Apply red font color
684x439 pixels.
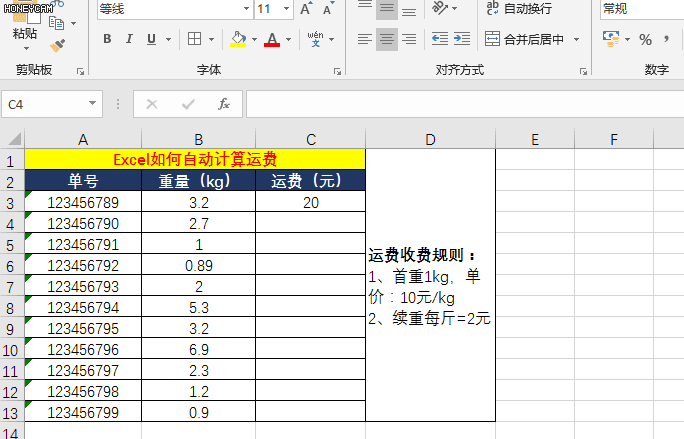point(272,39)
